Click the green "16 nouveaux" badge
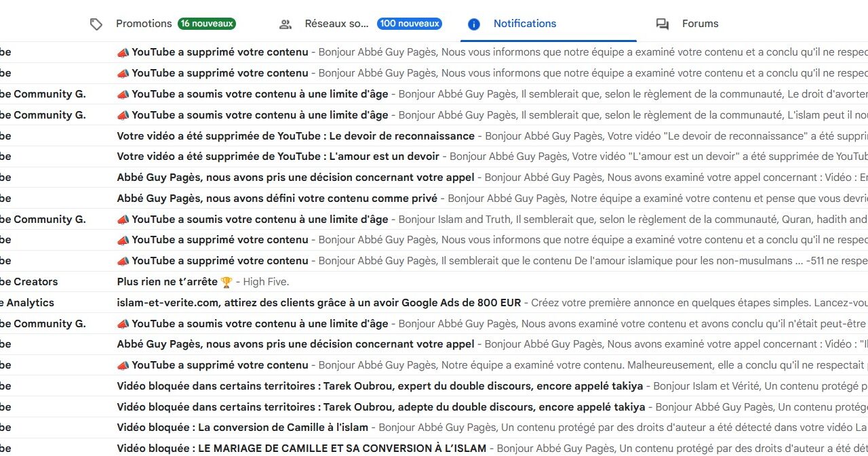 (207, 24)
